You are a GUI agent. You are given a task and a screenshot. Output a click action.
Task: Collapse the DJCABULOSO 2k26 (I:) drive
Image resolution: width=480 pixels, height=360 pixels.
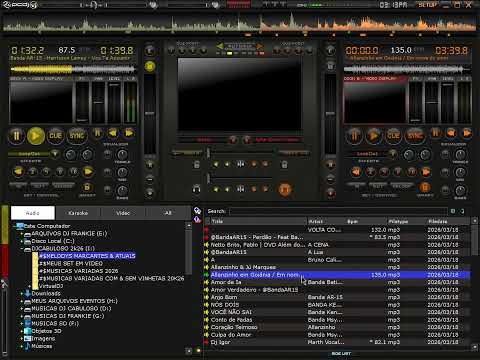click(x=22, y=249)
